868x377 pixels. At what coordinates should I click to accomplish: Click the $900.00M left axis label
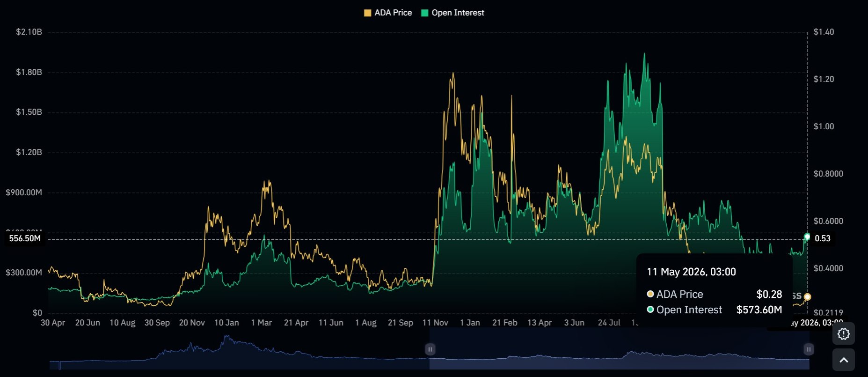click(x=24, y=192)
